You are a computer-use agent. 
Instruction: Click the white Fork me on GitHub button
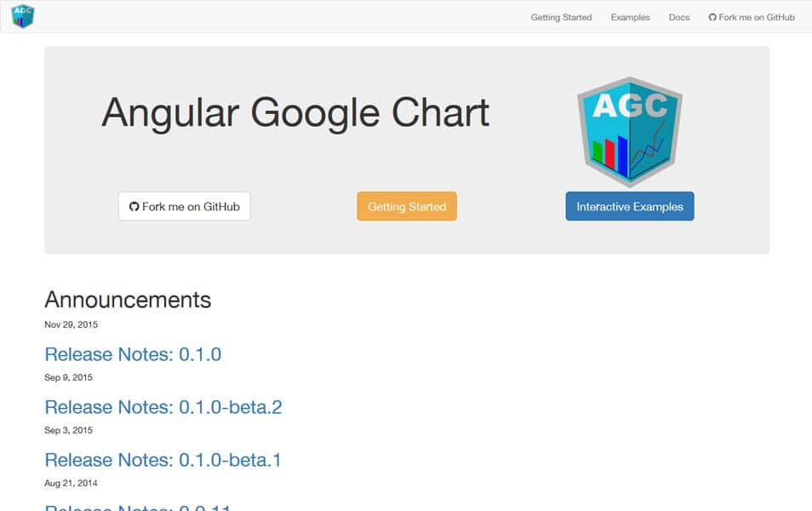click(185, 206)
